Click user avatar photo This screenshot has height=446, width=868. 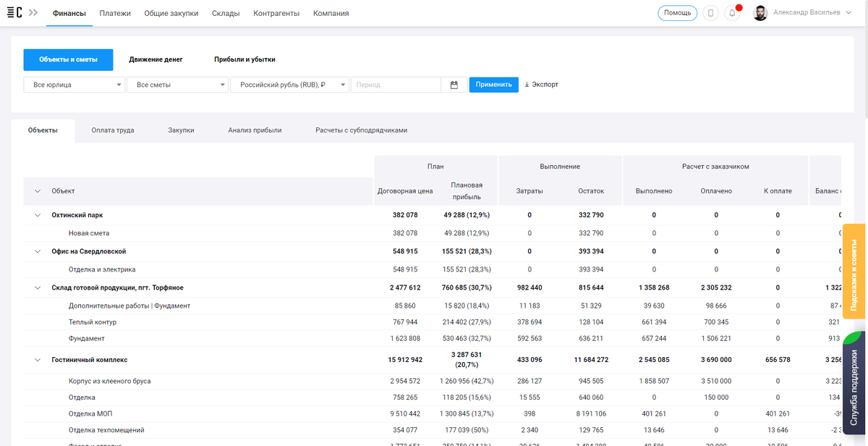[x=760, y=13]
